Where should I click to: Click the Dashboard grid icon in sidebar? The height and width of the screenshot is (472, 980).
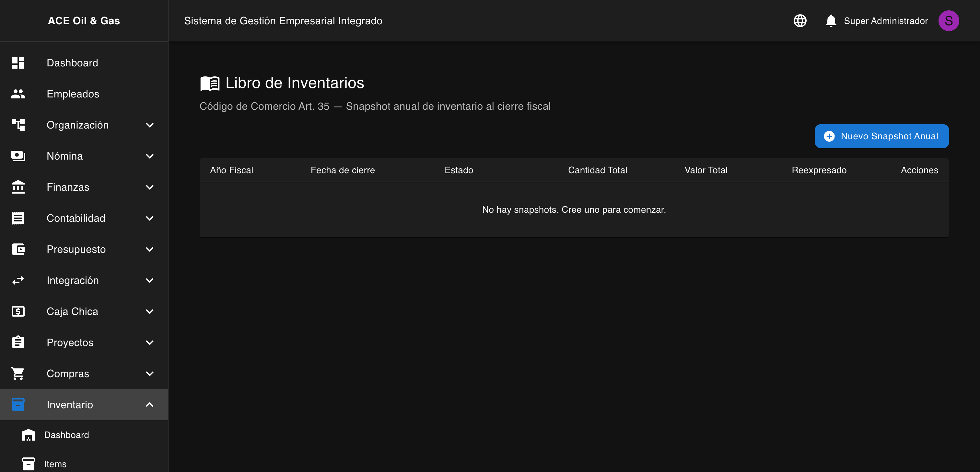(18, 63)
